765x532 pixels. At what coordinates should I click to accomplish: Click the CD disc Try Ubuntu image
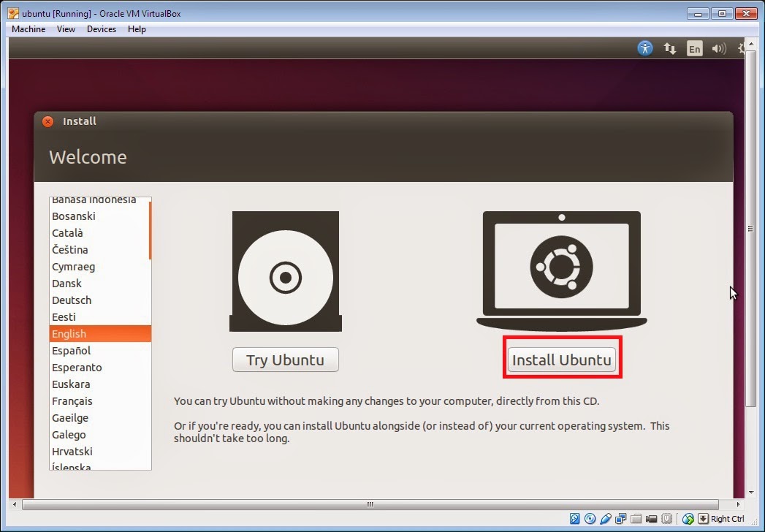click(286, 271)
